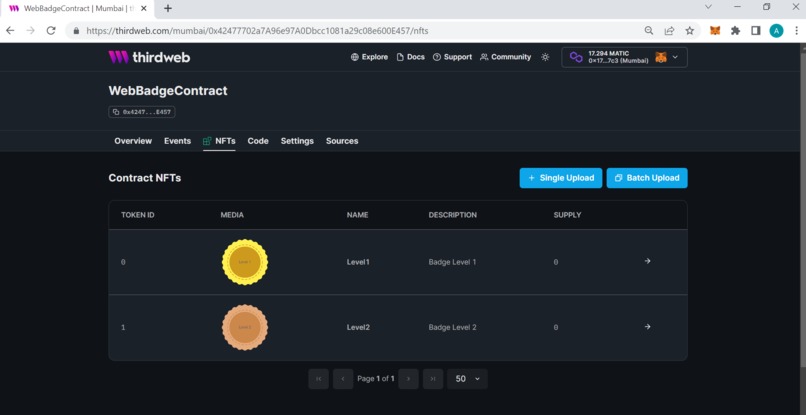Open the Community link

[505, 57]
